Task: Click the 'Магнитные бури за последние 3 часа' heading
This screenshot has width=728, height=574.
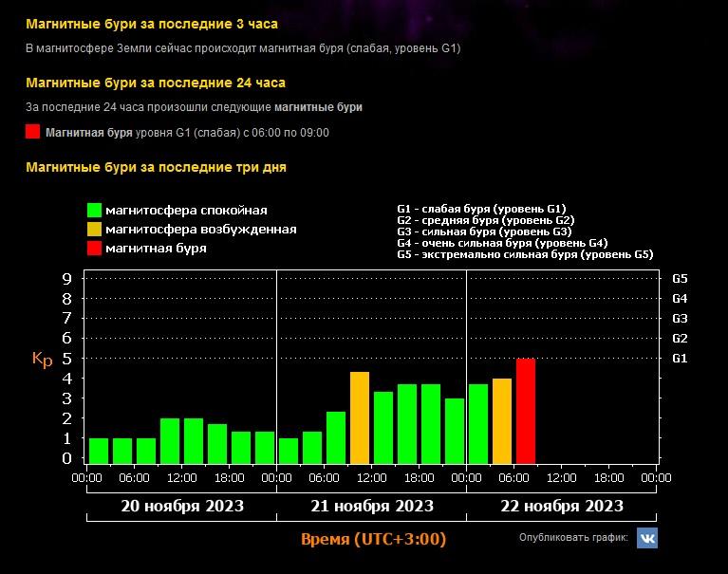Action: [x=152, y=23]
